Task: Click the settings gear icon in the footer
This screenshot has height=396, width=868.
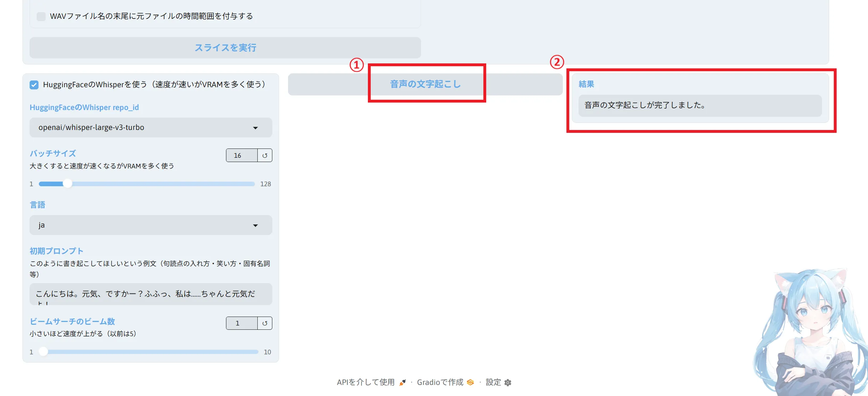Action: [508, 382]
